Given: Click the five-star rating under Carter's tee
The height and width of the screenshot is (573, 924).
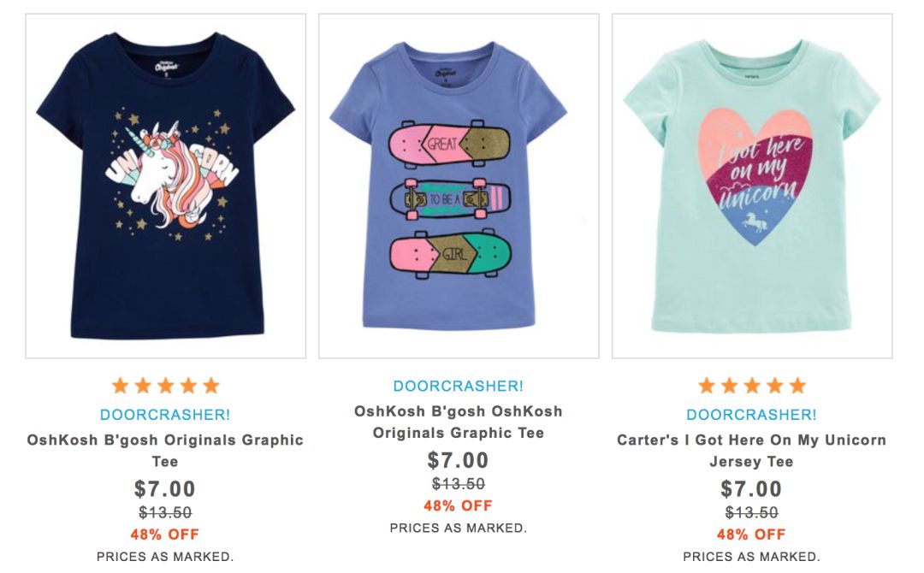Looking at the screenshot, I should tap(752, 386).
